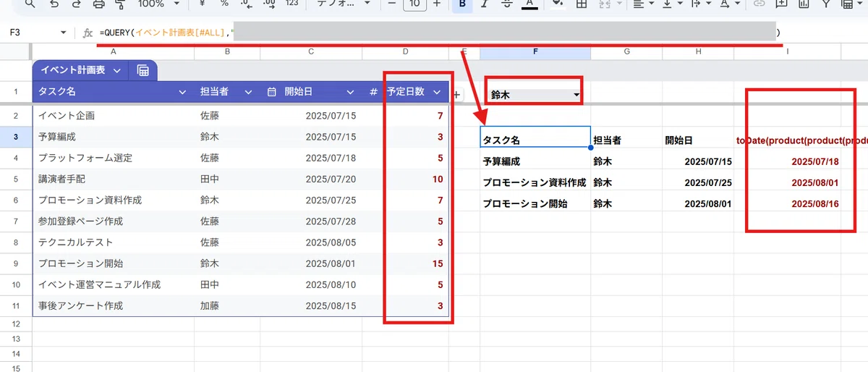Toggle bold formatting

click(x=461, y=4)
